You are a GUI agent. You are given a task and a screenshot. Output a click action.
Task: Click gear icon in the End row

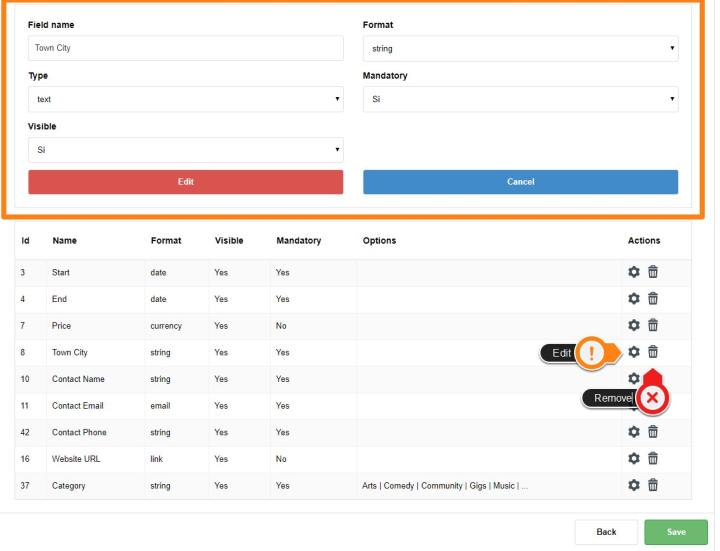coord(634,298)
